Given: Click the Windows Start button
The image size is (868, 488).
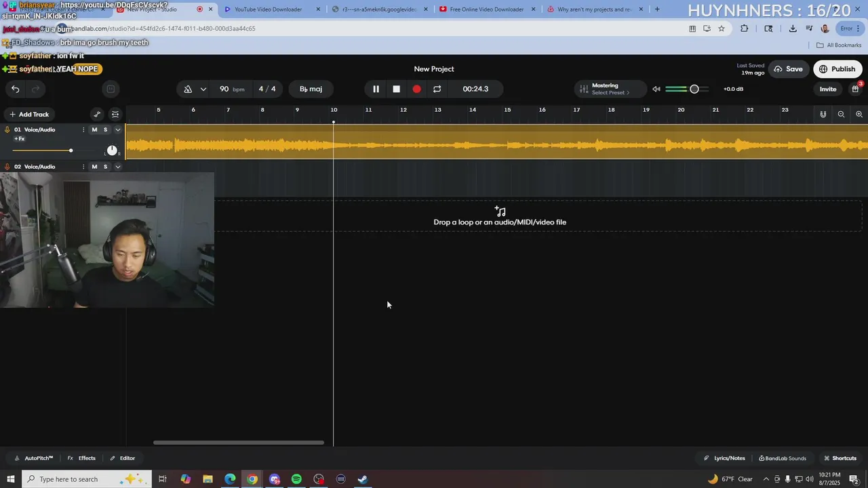Looking at the screenshot, I should coord(11,479).
